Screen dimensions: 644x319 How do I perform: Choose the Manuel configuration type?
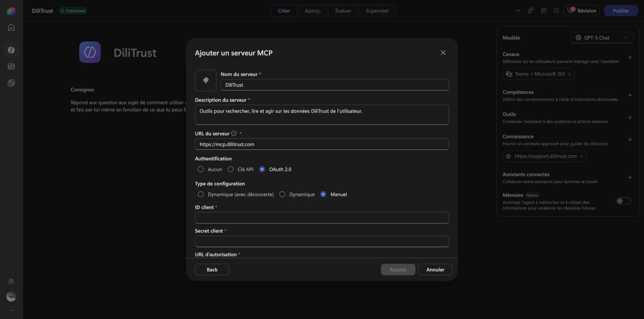(323, 194)
